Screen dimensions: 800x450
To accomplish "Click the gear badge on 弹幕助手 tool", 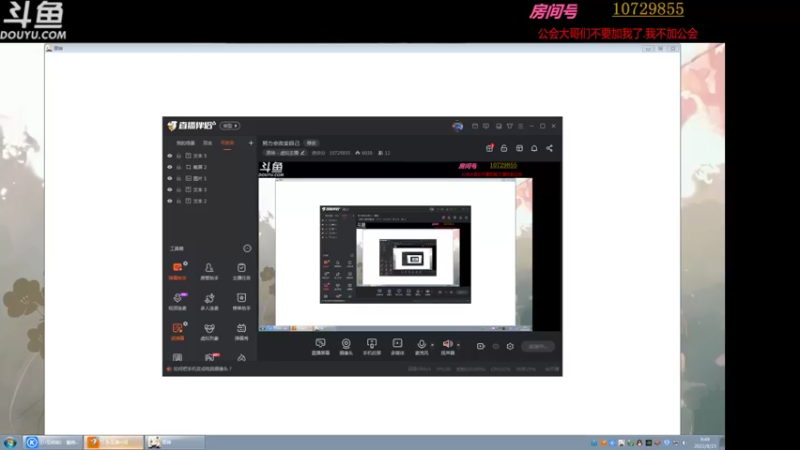I will [185, 264].
